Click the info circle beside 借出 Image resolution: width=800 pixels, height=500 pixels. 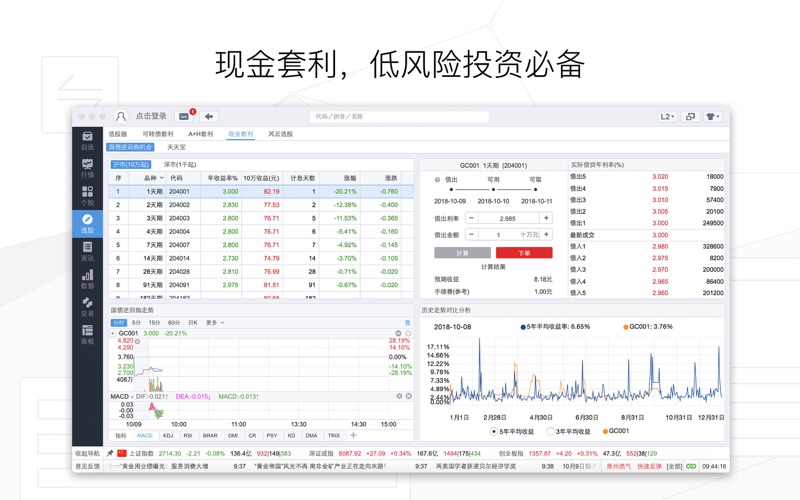(437, 180)
